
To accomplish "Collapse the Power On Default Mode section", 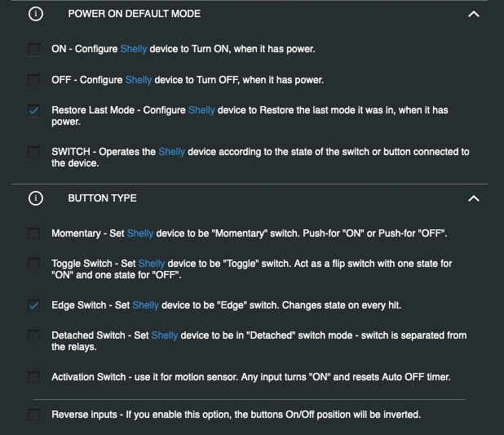I will click(474, 14).
